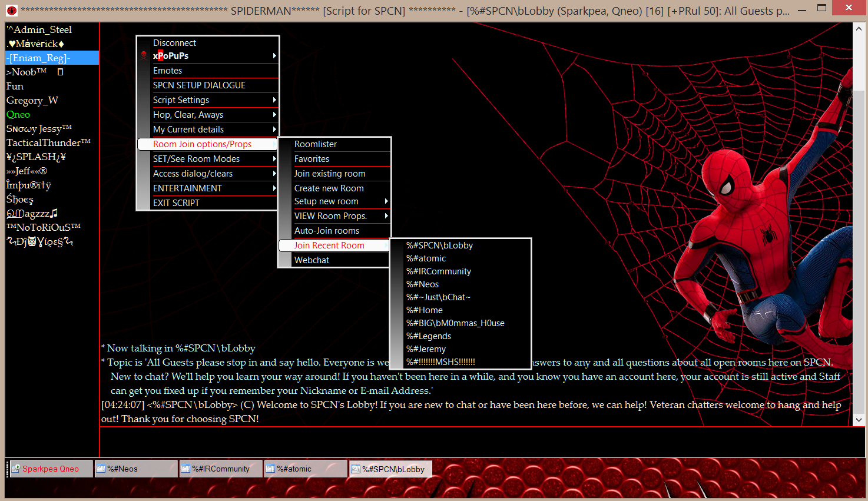Select highlighted user -[Eniam_Reg]-
The height and width of the screenshot is (501, 868).
[52, 58]
